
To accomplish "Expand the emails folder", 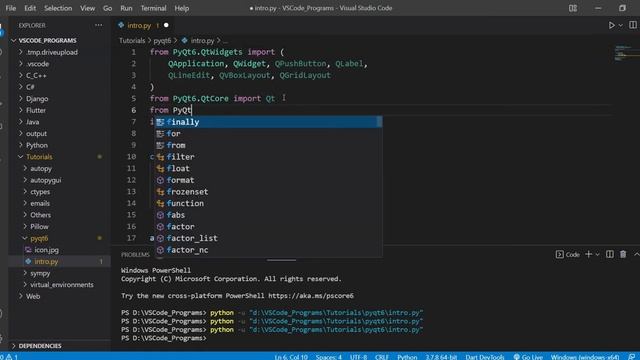I will 40,203.
